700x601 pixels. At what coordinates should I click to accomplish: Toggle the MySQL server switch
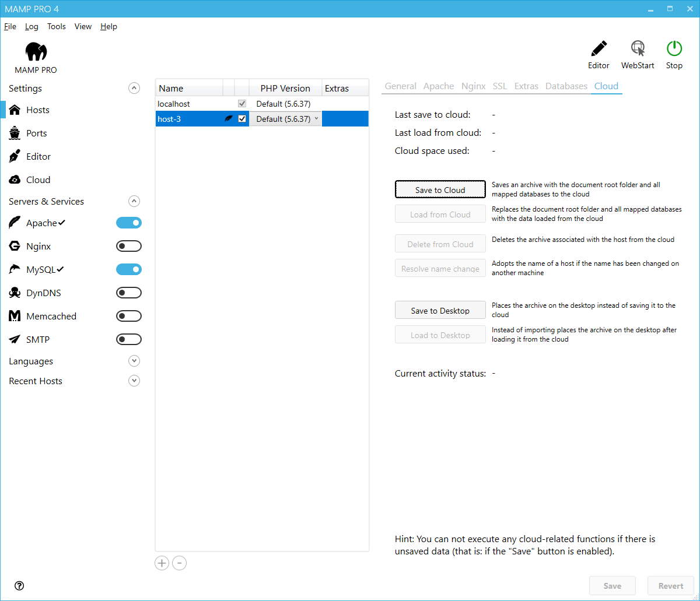pos(129,269)
